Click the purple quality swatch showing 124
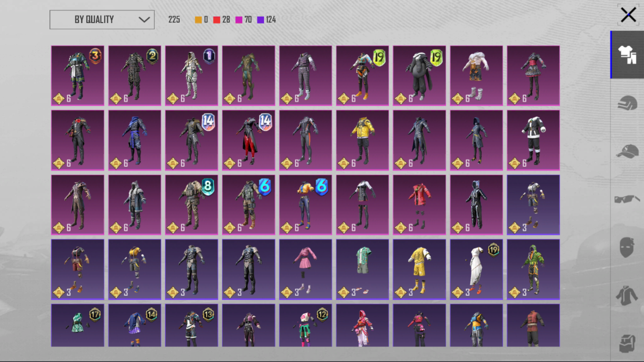 coord(261,20)
